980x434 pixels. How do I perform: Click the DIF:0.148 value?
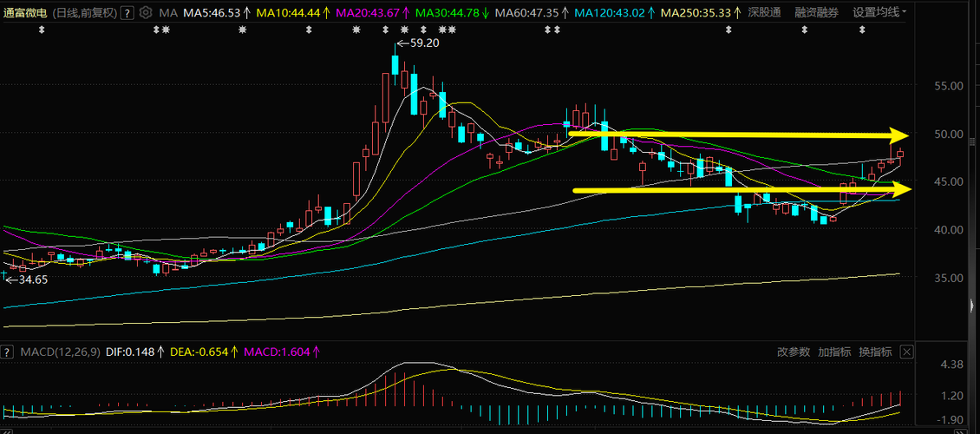pyautogui.click(x=130, y=352)
